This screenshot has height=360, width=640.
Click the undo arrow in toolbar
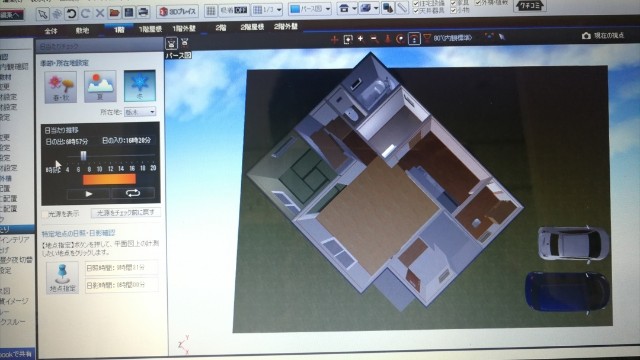[71, 13]
